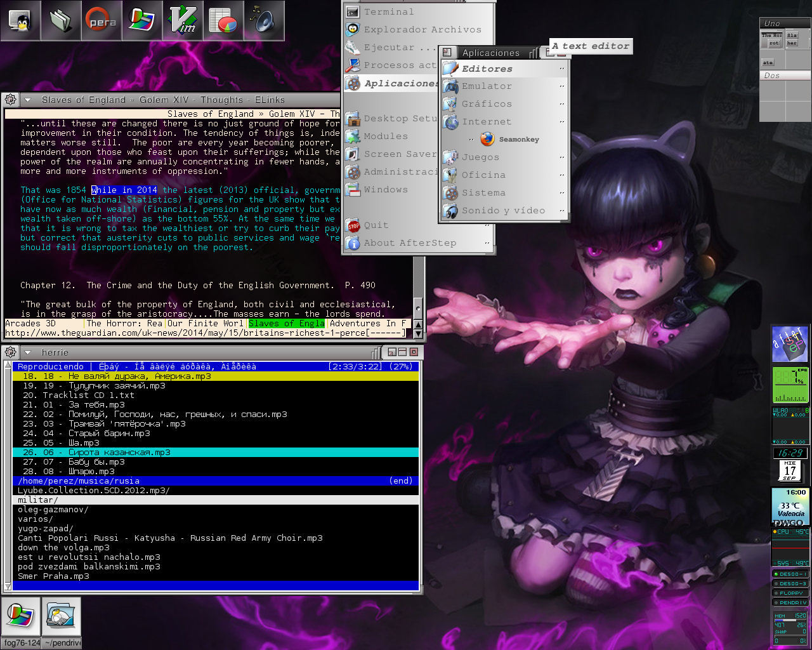Toggle the DES00-3 mount indicator
Viewport: 812px width, 650px height.
pos(790,583)
